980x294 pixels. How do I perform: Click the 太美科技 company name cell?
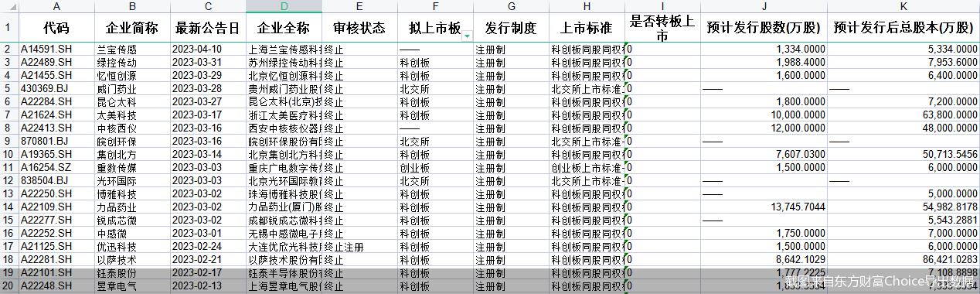131,115
